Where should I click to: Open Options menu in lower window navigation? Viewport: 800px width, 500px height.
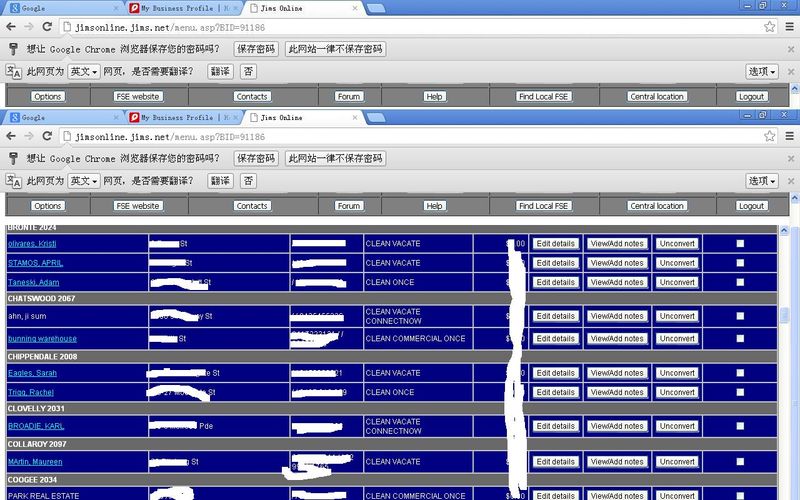(x=47, y=206)
